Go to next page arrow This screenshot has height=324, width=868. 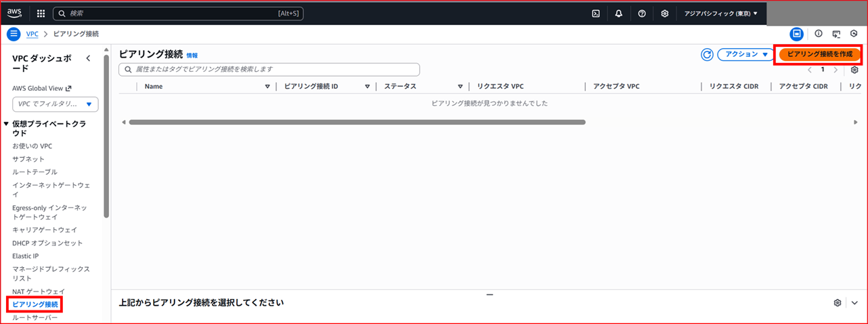pyautogui.click(x=836, y=70)
